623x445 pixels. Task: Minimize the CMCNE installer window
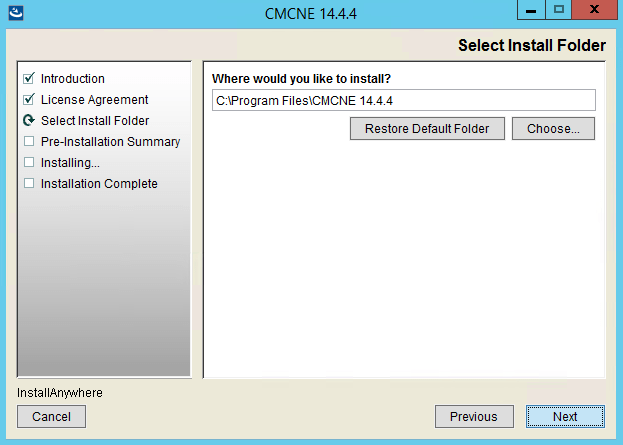coord(531,10)
